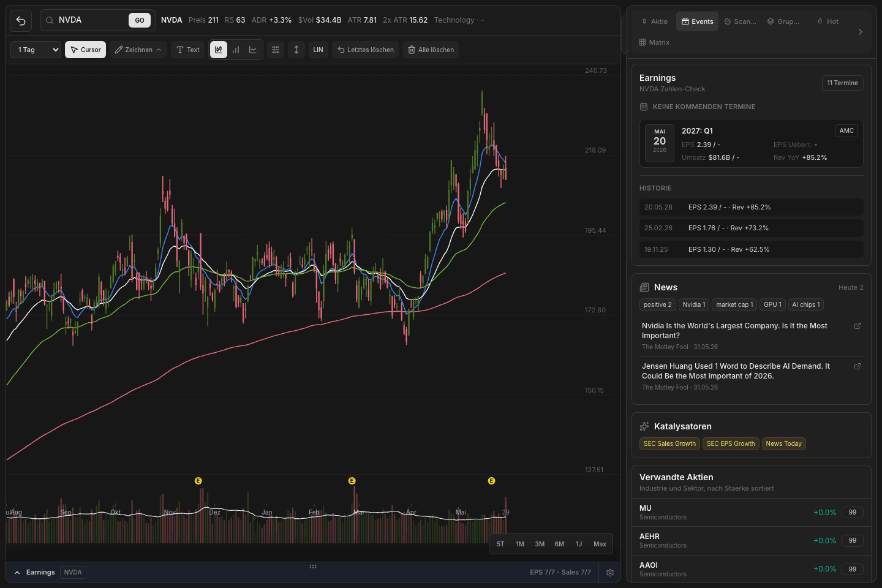Click the NVDA tag in Earnings bar
Screen dimensions: 882x588
(x=73, y=572)
